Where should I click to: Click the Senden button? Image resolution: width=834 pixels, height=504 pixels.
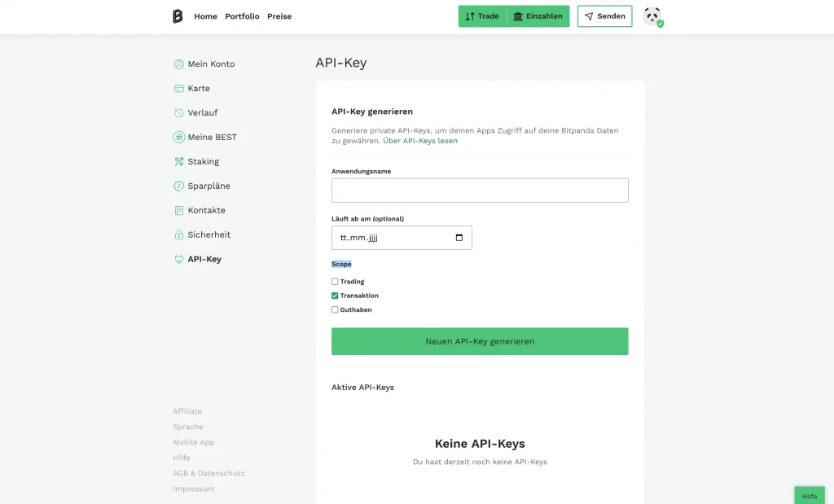click(x=604, y=16)
